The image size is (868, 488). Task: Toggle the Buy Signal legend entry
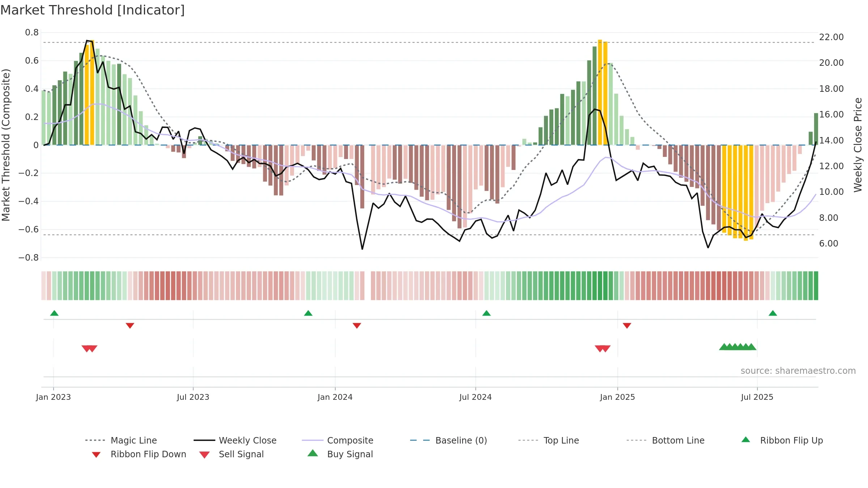pos(340,454)
